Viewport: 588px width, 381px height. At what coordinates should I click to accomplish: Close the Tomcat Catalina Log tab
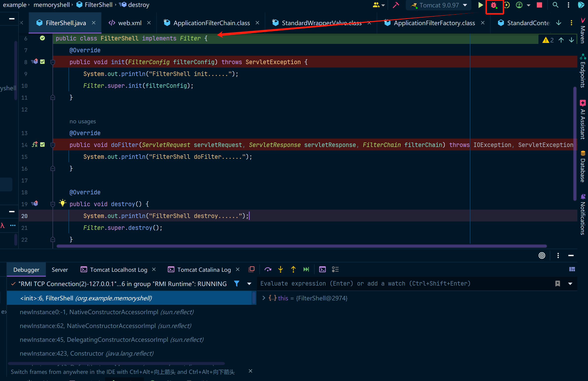(238, 269)
